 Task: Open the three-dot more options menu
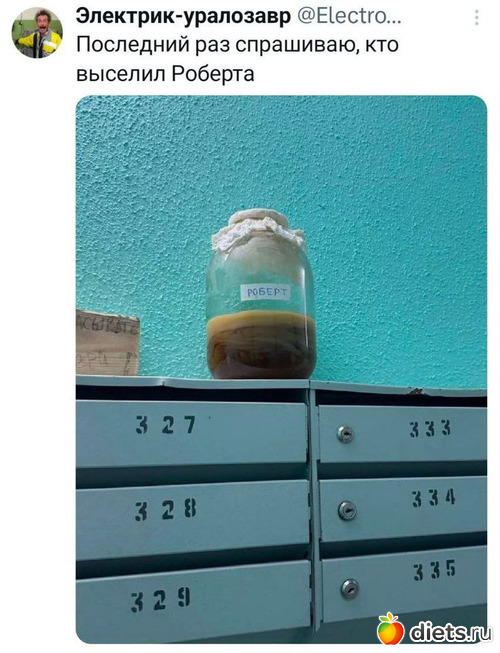pyautogui.click(x=477, y=17)
